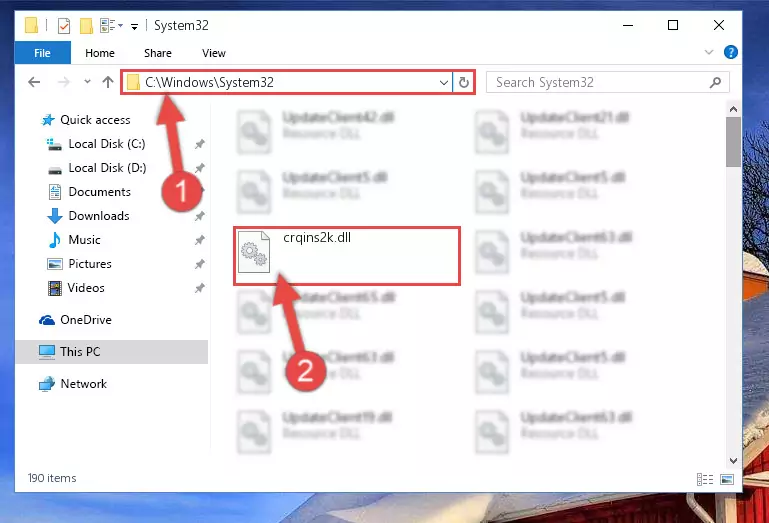Select This PC in navigation pane
Viewport: 769px width, 523px height.
(112, 352)
